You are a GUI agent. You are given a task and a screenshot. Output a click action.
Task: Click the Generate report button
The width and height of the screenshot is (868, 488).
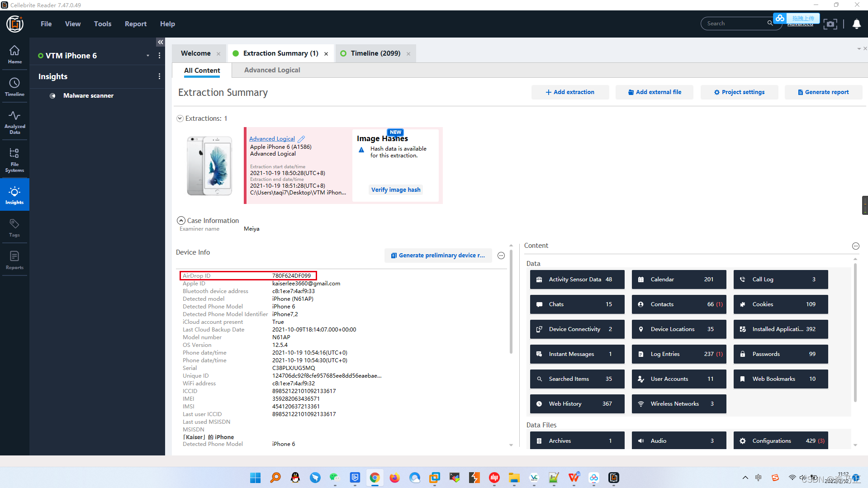pos(823,92)
